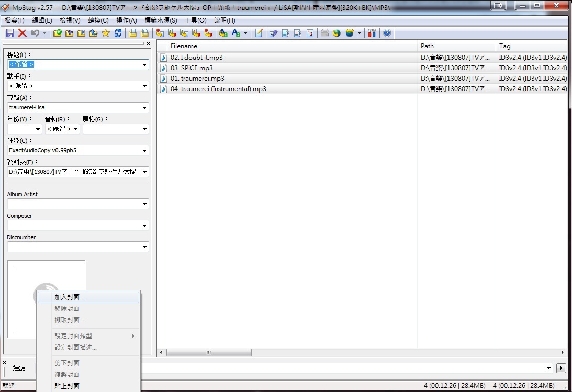This screenshot has width=572, height=392.
Task: Open the Album Artist dropdown
Action: 145,204
